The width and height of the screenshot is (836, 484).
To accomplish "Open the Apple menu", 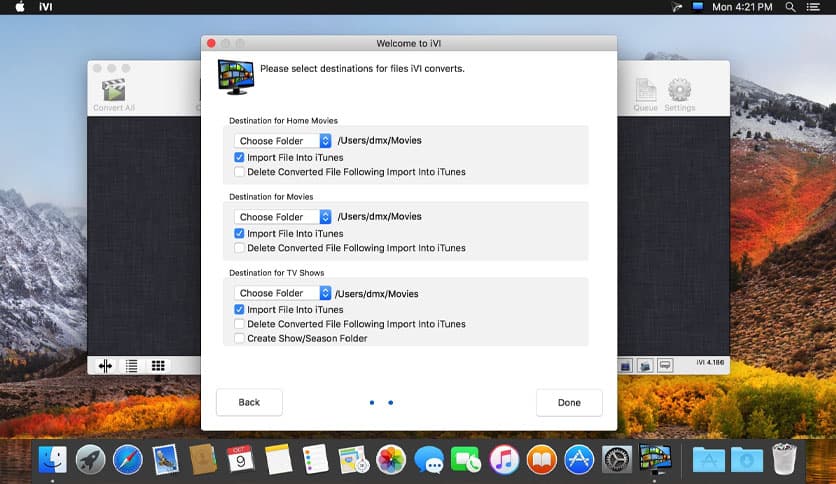I will (19, 7).
